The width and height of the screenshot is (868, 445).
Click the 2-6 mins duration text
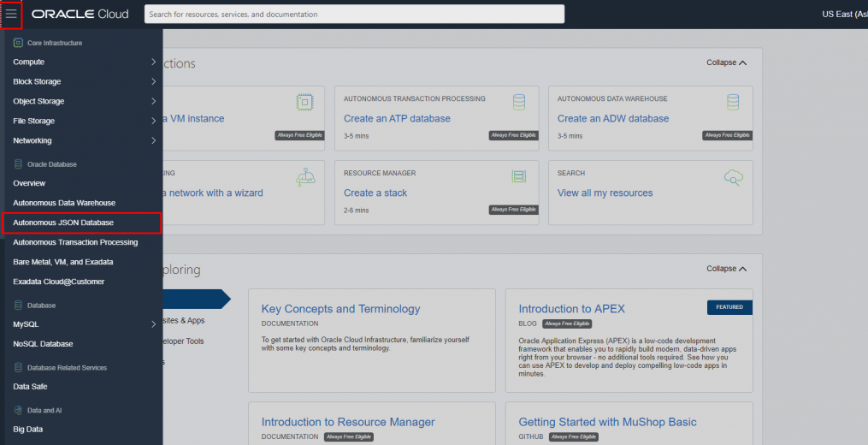point(356,211)
